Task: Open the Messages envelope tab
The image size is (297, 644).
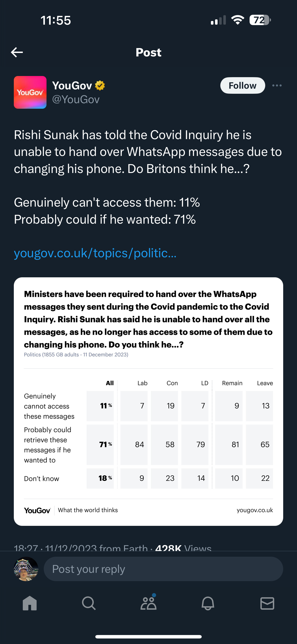Action: (267, 603)
